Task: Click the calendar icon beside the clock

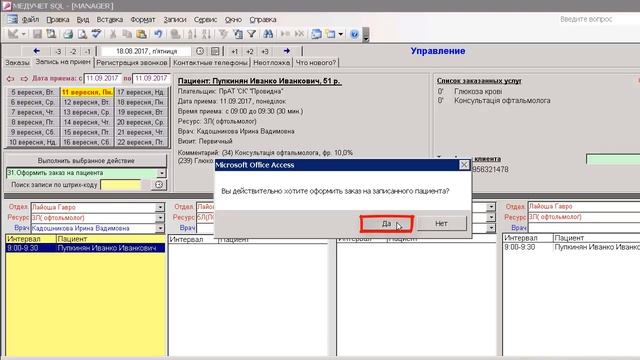Action: click(215, 51)
